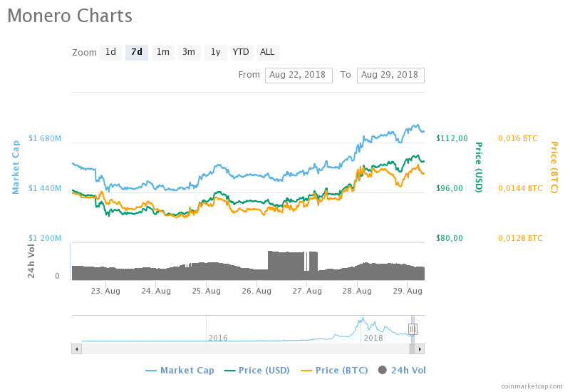The width and height of the screenshot is (570, 392).
Task: Click the 26. Aug axis label
Action: pyautogui.click(x=256, y=291)
